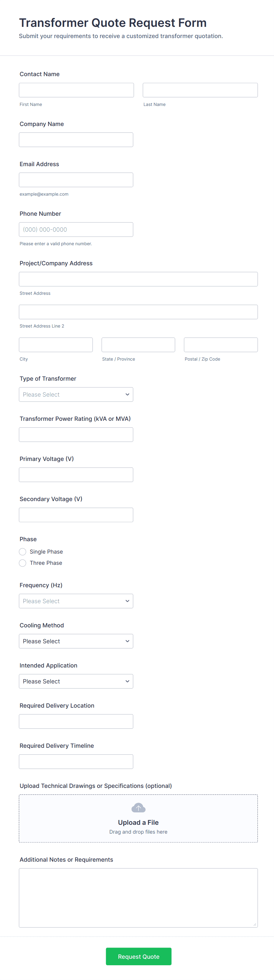
Task: Click the Additional Notes text area
Action: 138,897
